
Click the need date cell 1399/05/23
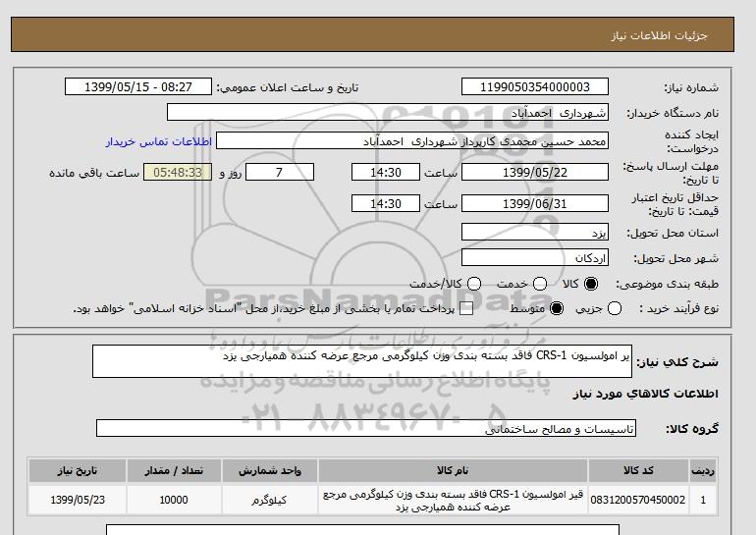(x=78, y=500)
